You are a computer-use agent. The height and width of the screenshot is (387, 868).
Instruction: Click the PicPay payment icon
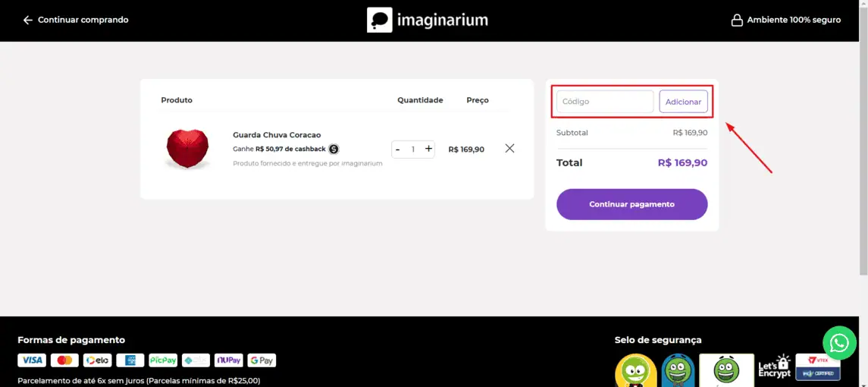click(163, 360)
